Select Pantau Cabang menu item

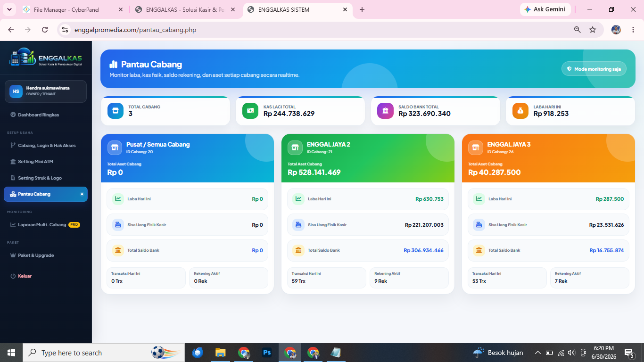click(x=46, y=194)
